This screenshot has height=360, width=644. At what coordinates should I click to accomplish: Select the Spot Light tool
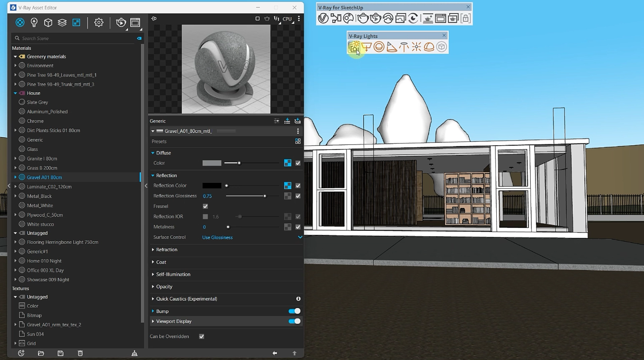(x=391, y=47)
